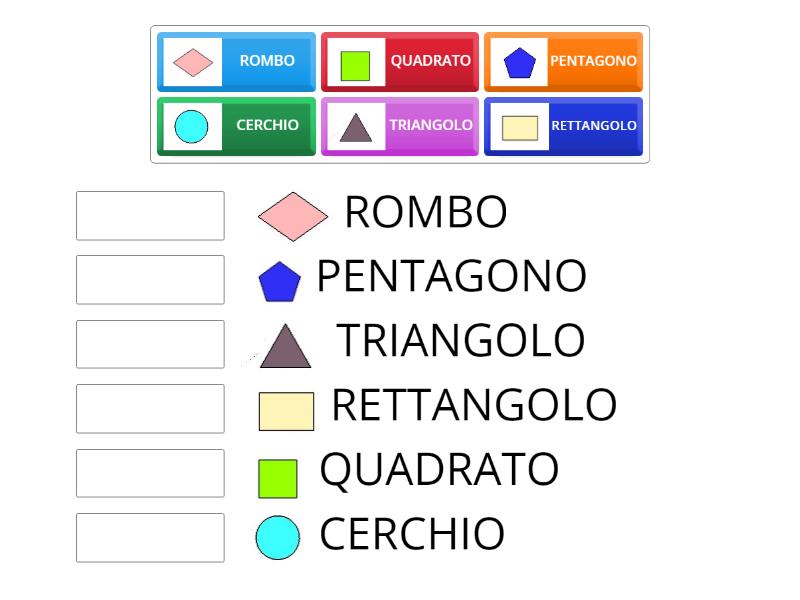
Task: Pick the red QUADRATO answer tile
Action: tap(400, 61)
